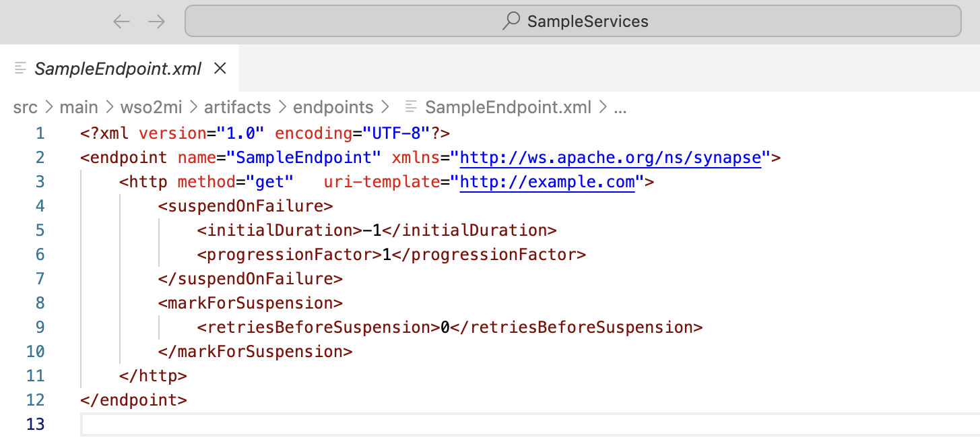Click the breadcrumb ellipsis symbol item
Viewport: 980px width, 444px height.
(621, 107)
